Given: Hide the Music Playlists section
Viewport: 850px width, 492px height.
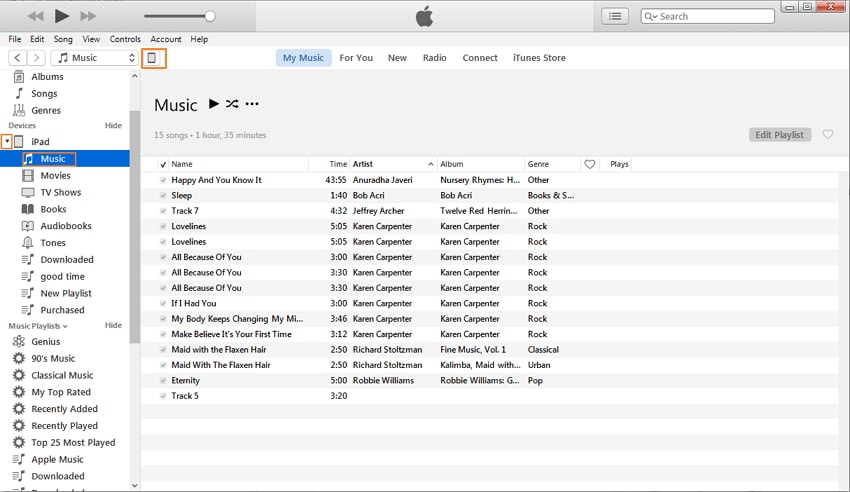Looking at the screenshot, I should (113, 325).
